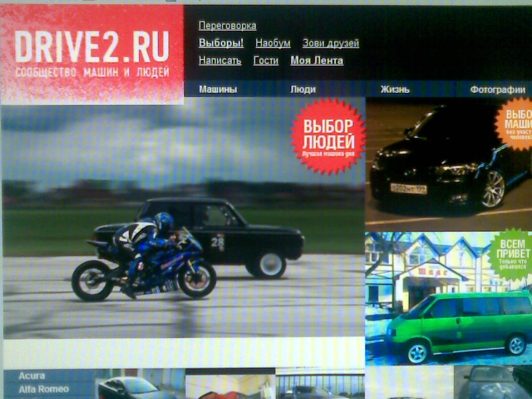Open the Гости link

[266, 61]
